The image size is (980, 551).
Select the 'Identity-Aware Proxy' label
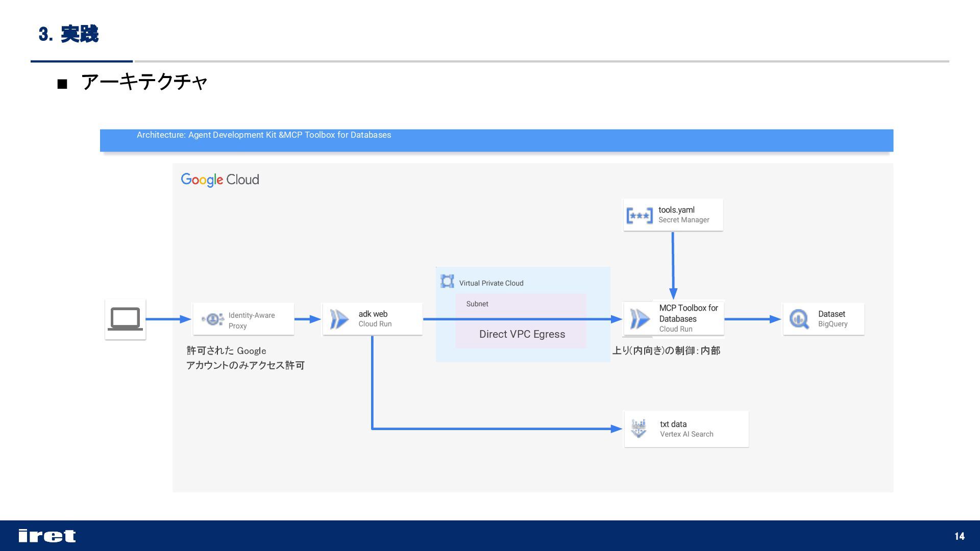point(252,320)
